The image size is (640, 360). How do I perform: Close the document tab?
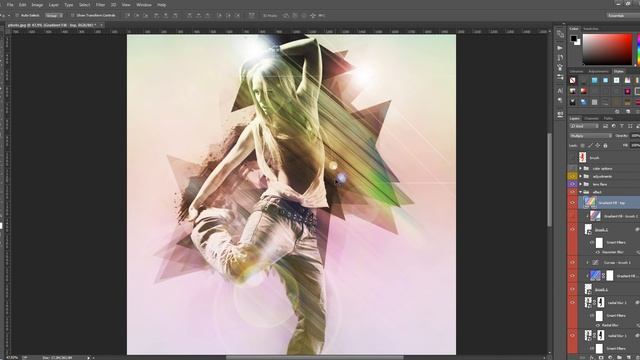[x=101, y=25]
